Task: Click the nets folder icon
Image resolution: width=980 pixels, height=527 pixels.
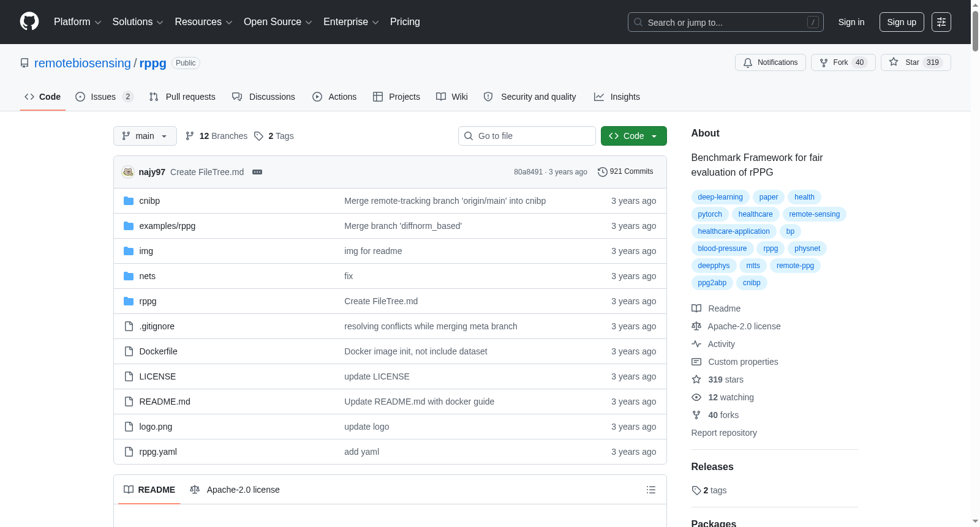Action: click(129, 276)
